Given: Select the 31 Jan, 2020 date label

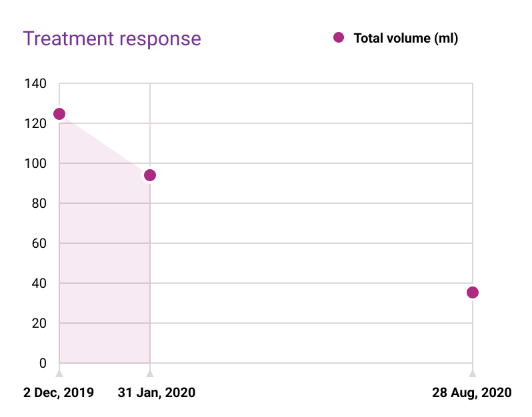Looking at the screenshot, I should (x=157, y=392).
